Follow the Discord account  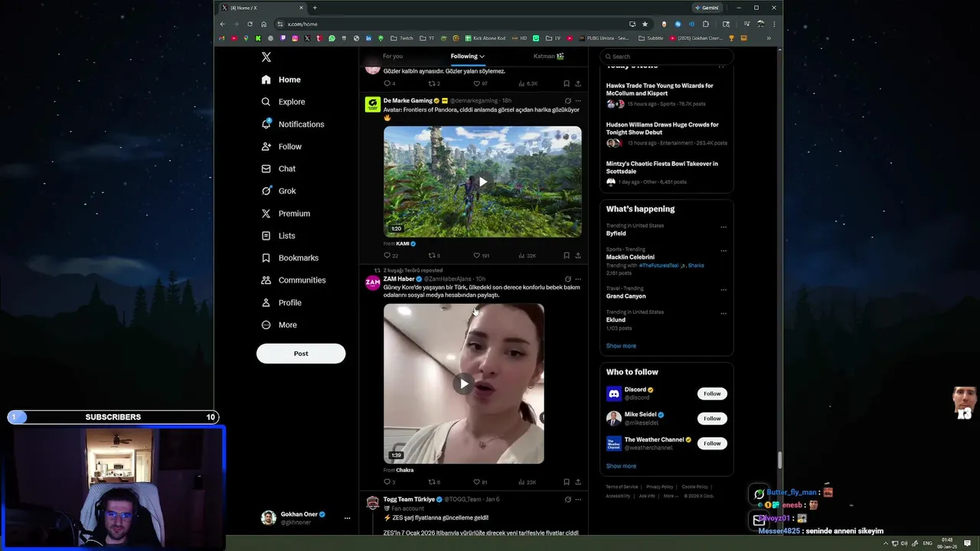coord(712,393)
